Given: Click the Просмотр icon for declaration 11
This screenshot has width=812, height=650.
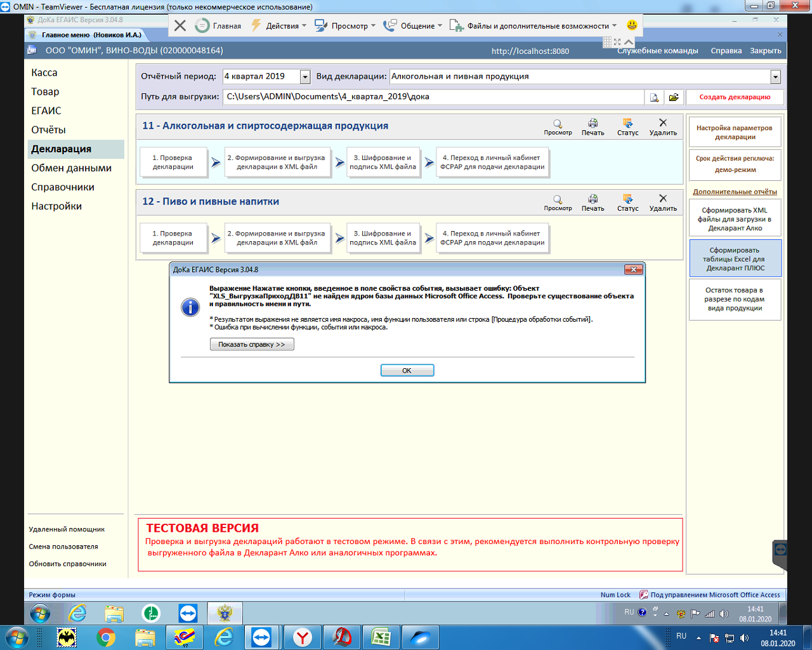Looking at the screenshot, I should pyautogui.click(x=558, y=124).
